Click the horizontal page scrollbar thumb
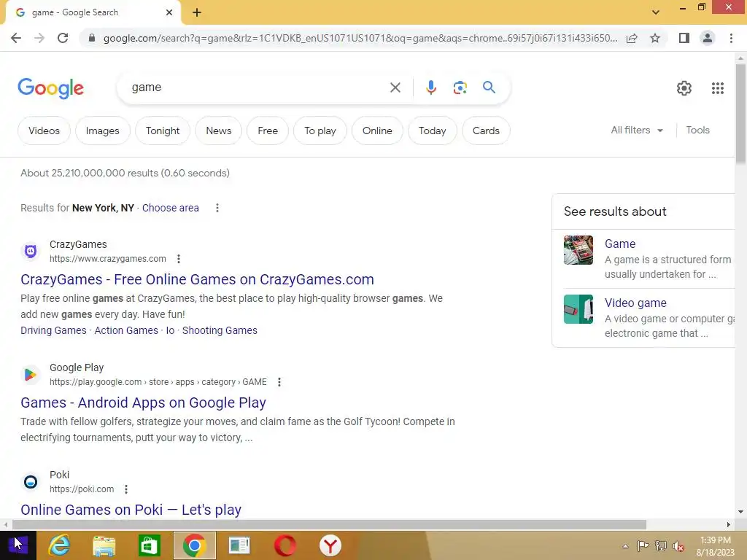The width and height of the screenshot is (747, 560). (329, 525)
